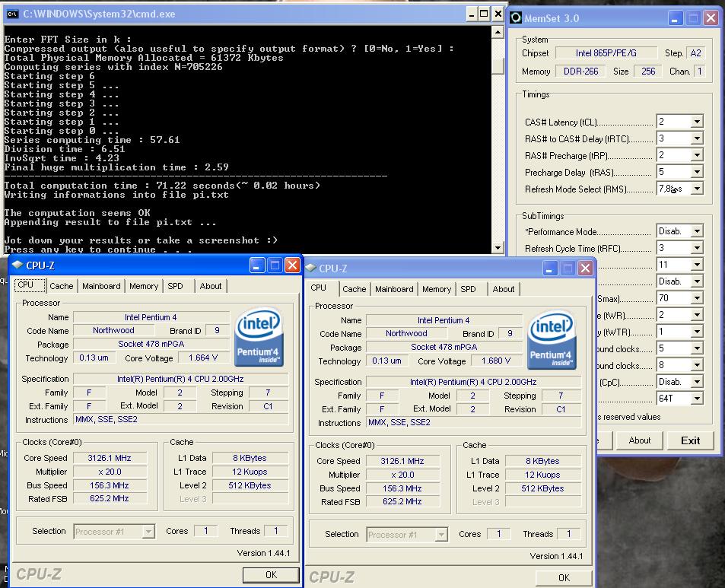Switch to About tab in right CPU-Z
725x588 pixels.
(503, 289)
